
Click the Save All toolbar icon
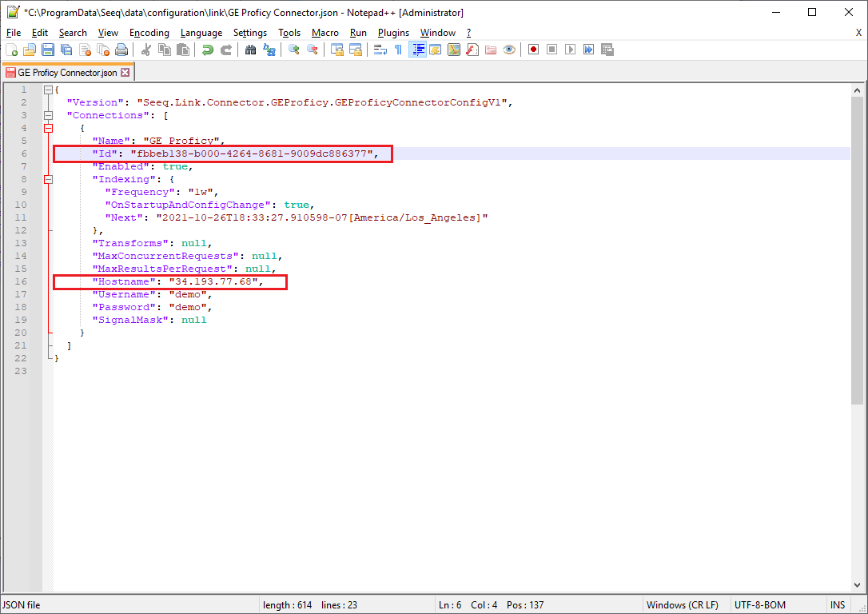[66, 50]
